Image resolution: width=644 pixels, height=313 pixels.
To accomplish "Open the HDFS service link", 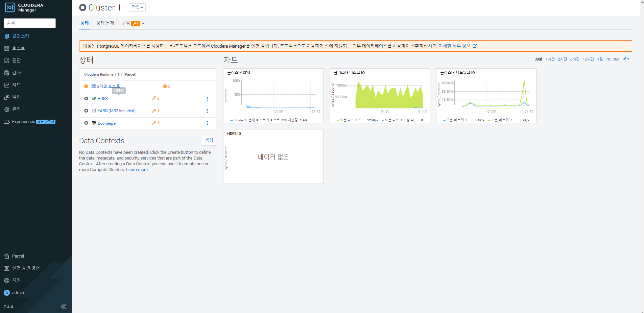I will (103, 99).
